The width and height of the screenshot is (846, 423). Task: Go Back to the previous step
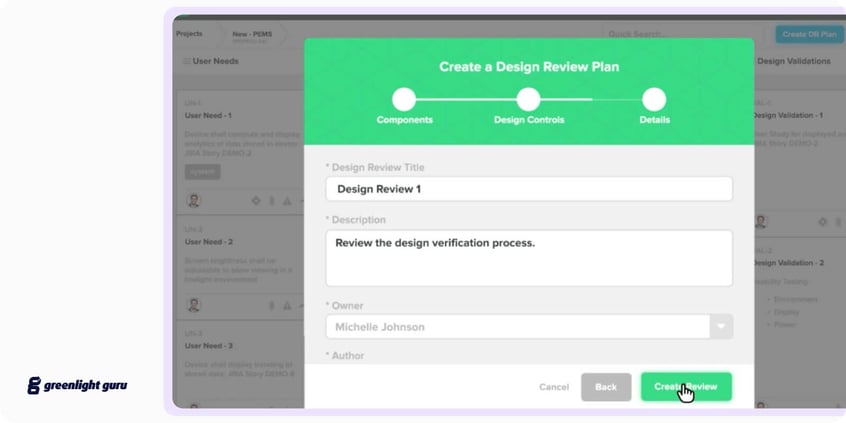[606, 387]
